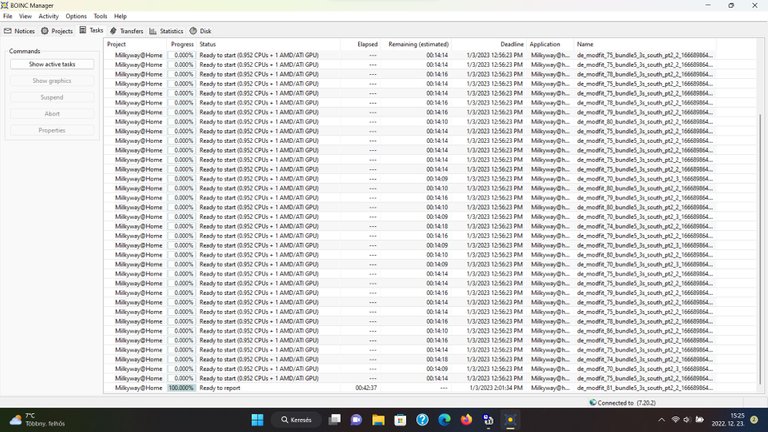Switch to the Notices tab
The height and width of the screenshot is (432, 768).
pyautogui.click(x=20, y=31)
